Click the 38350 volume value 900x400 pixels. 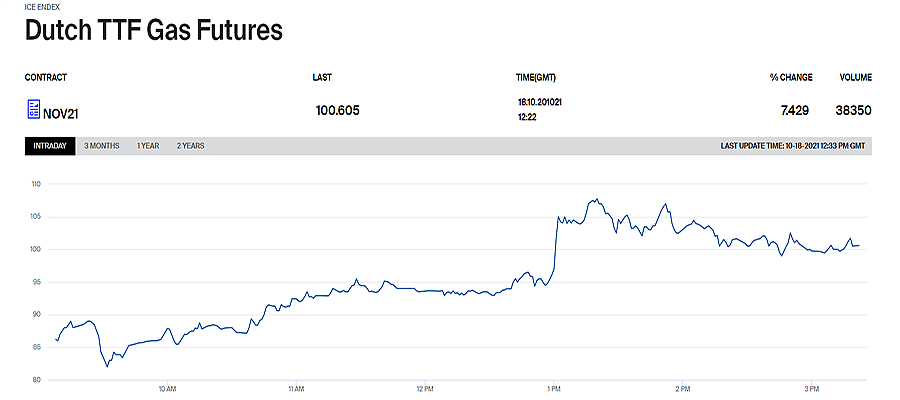tap(854, 110)
